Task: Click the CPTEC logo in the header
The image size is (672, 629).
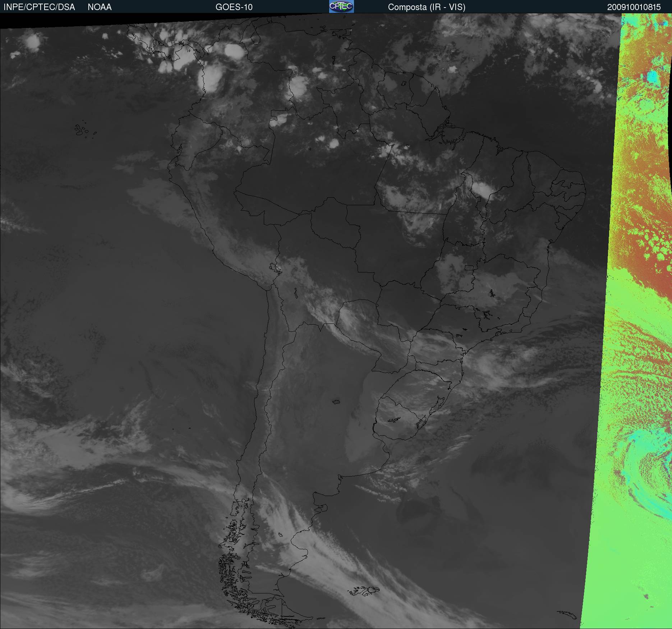Action: (341, 6)
